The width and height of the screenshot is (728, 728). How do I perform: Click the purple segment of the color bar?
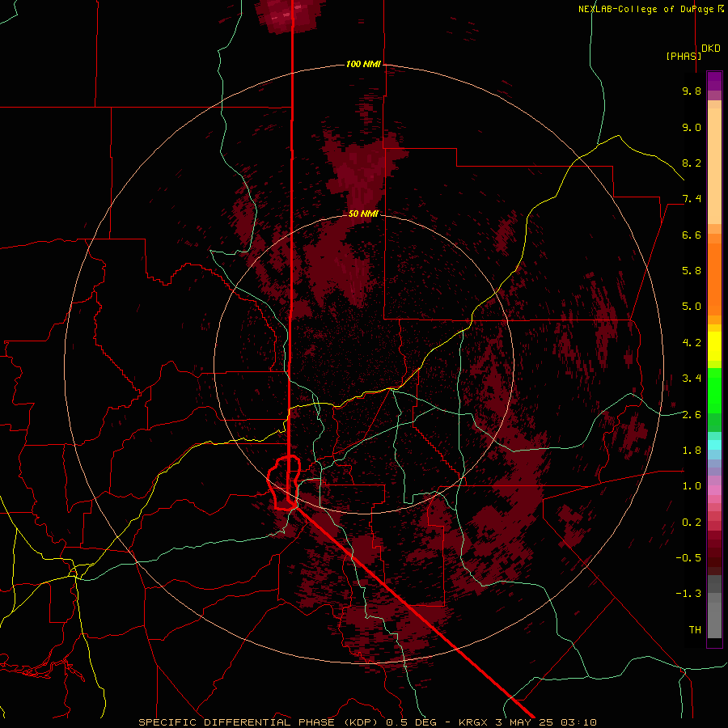click(714, 81)
